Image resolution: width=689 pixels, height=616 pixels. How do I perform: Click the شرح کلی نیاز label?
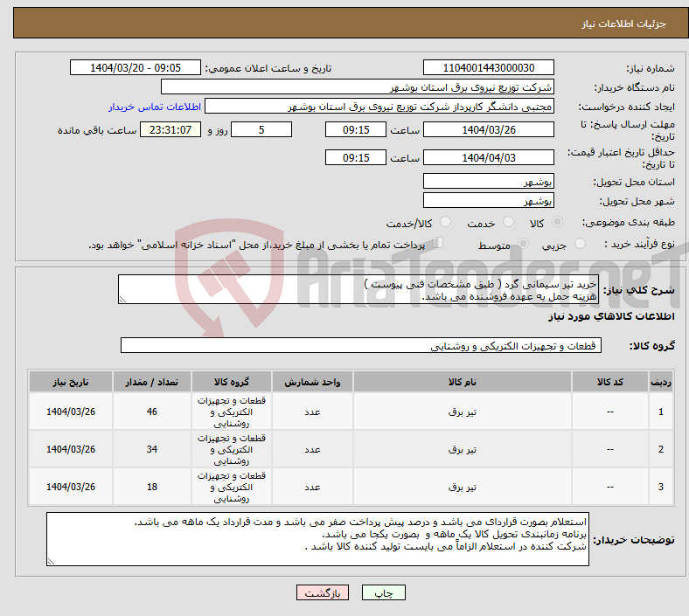click(x=638, y=290)
